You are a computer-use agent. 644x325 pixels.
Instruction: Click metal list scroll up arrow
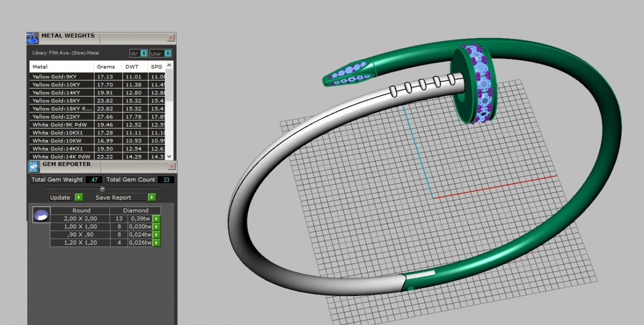[x=170, y=65]
